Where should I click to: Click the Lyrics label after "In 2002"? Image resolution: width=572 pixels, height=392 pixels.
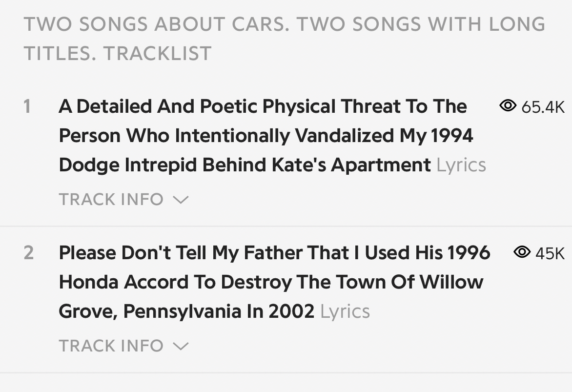(x=345, y=311)
